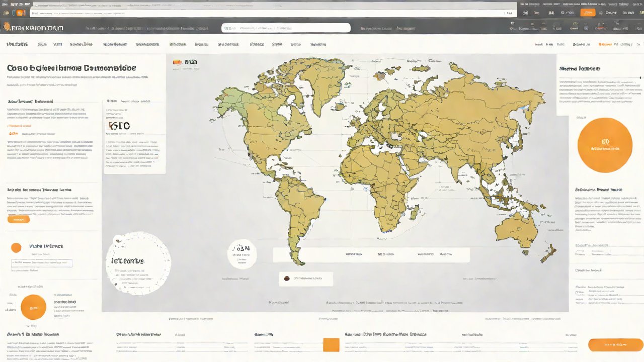Click on Australia on the world map

[x=518, y=230]
